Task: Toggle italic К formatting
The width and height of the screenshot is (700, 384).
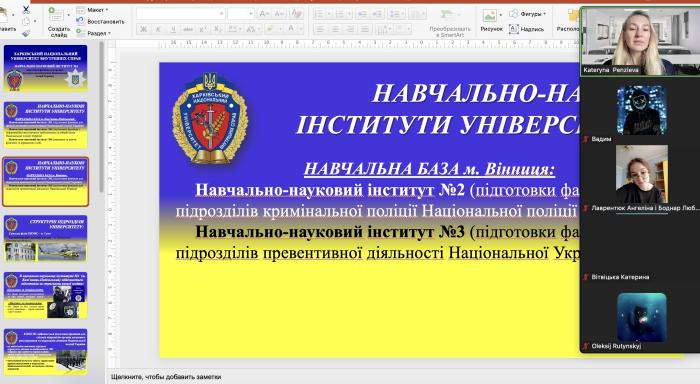Action: click(x=158, y=29)
